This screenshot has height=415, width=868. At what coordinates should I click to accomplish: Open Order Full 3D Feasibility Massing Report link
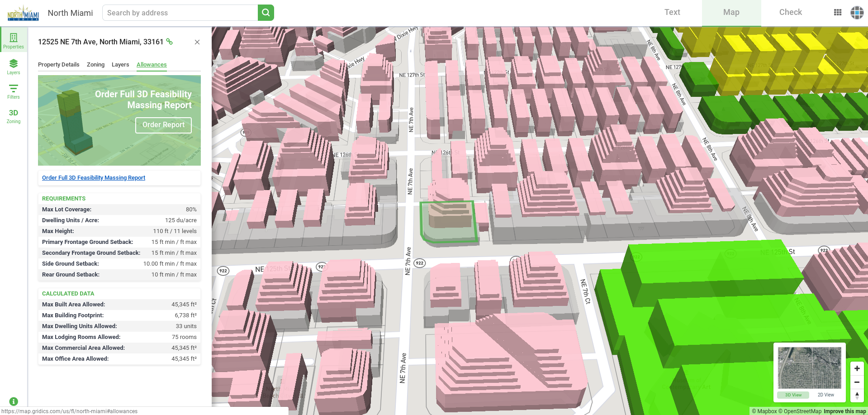(94, 178)
